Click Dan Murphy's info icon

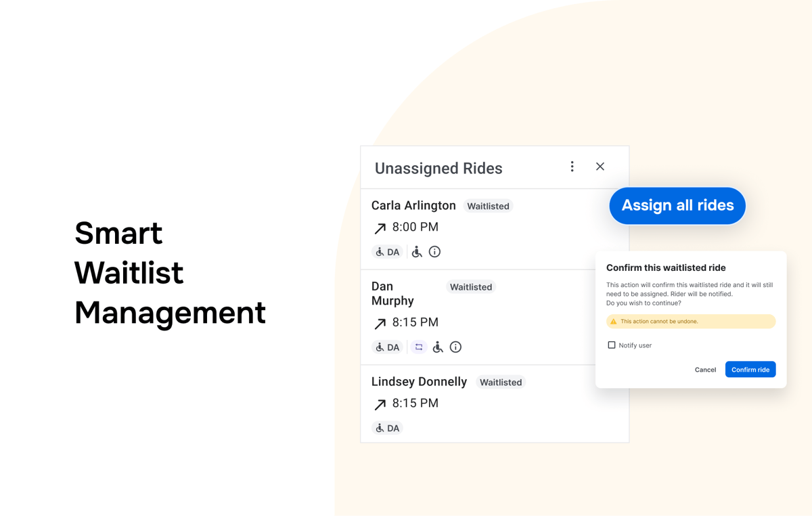[x=455, y=347]
